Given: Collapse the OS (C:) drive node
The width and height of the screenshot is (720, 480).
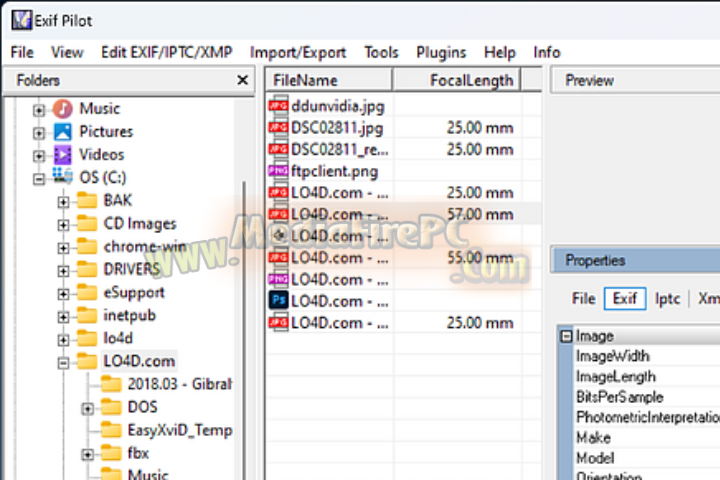Looking at the screenshot, I should coord(39,179).
